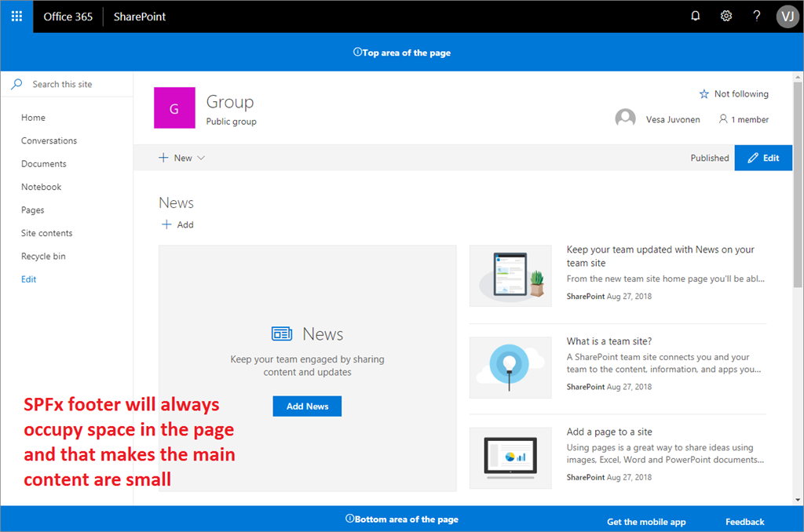The height and width of the screenshot is (532, 804).
Task: Expand news options with Add control
Action: click(177, 224)
